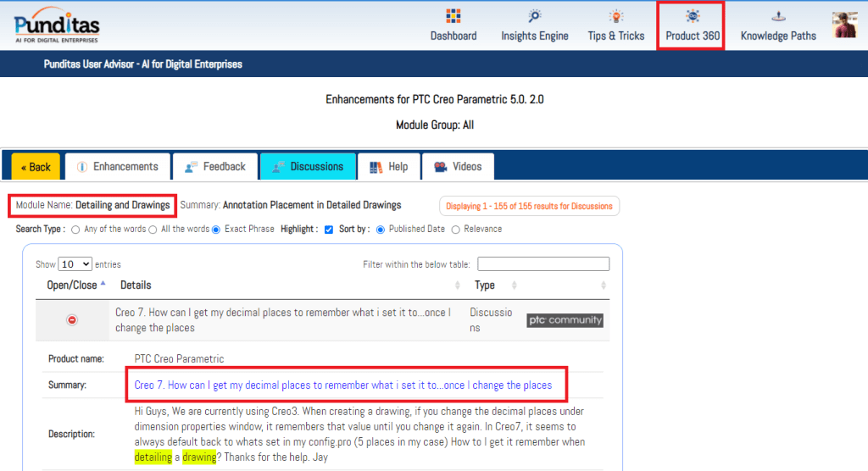Screen dimensions: 868x471
Task: Sort by Relevance radio option
Action: [x=456, y=230]
